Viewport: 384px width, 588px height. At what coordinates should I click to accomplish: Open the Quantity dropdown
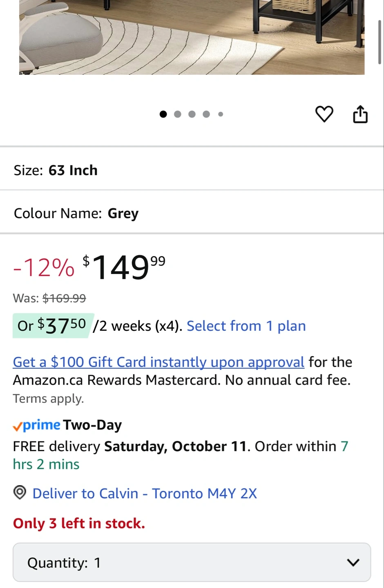click(x=192, y=562)
